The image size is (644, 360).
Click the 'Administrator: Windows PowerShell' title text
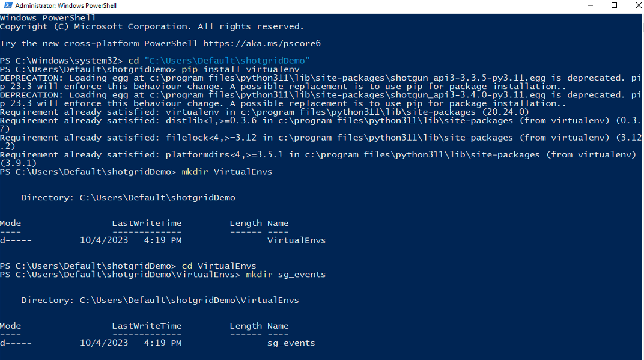point(66,5)
